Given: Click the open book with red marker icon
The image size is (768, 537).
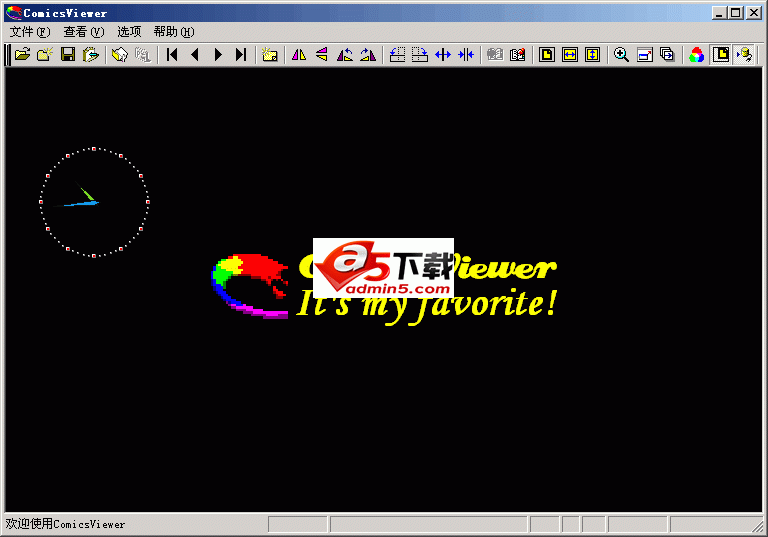Looking at the screenshot, I should tap(518, 54).
